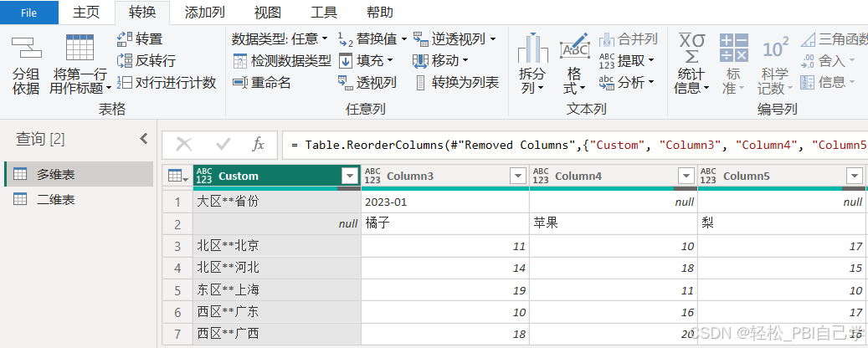Click the Rounding (舍入) icon
Image resolution: width=868 pixels, height=348 pixels.
808,60
